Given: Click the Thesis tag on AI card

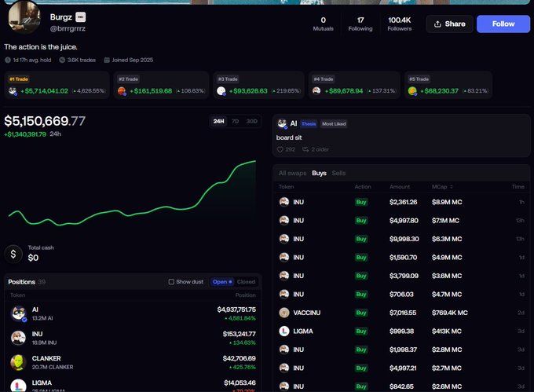Looking at the screenshot, I should pos(309,123).
